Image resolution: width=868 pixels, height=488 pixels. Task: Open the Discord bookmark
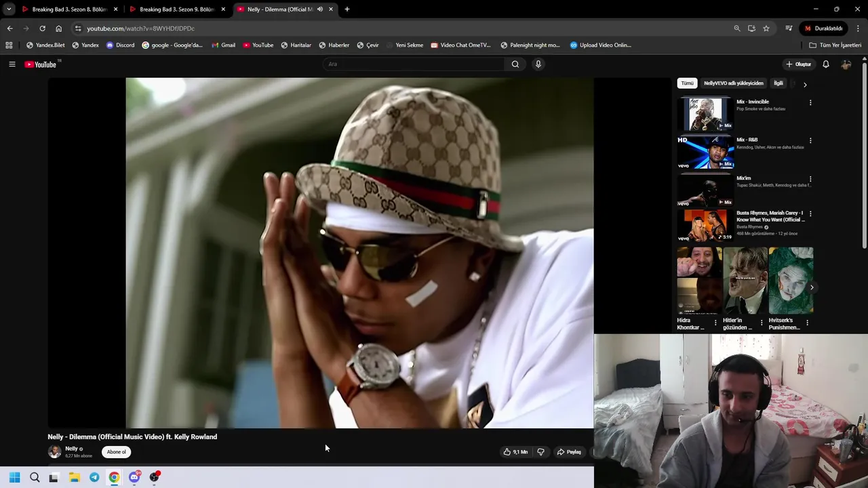[120, 45]
